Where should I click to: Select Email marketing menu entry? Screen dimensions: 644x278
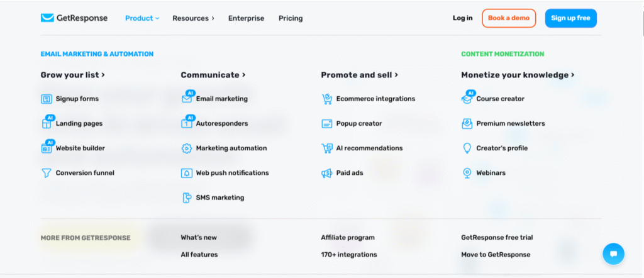(222, 99)
